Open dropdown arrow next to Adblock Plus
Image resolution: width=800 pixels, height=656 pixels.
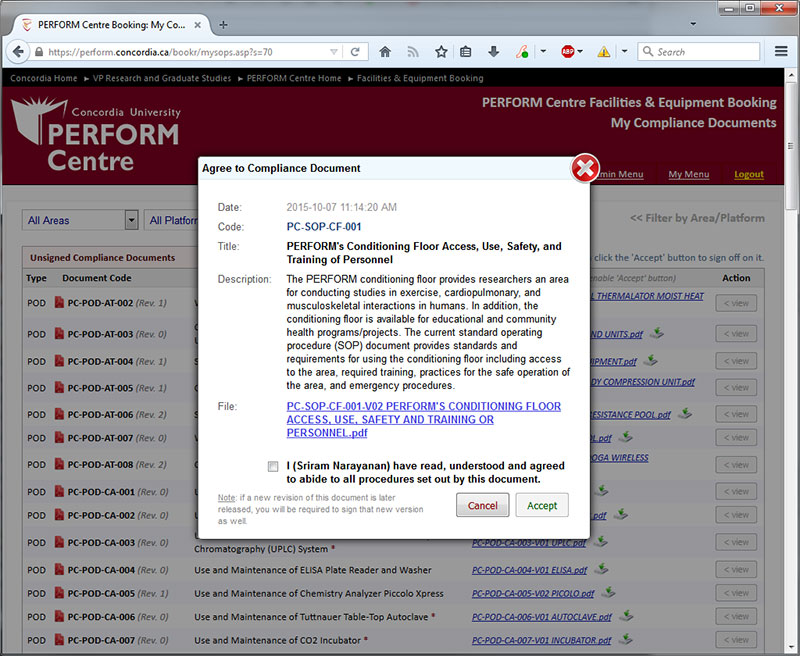tap(586, 51)
